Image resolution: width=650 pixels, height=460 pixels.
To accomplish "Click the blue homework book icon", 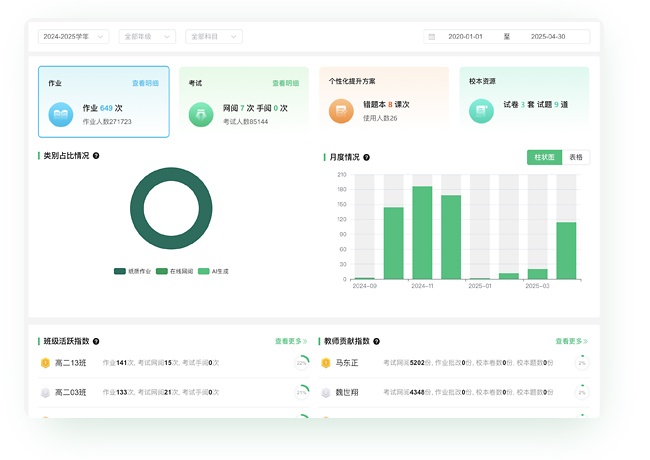I will coord(61,114).
